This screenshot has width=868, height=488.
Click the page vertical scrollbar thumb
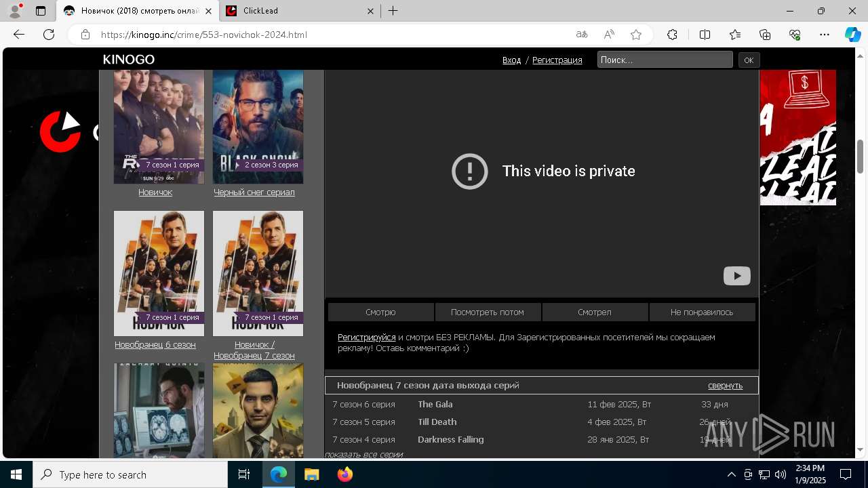pyautogui.click(x=861, y=156)
